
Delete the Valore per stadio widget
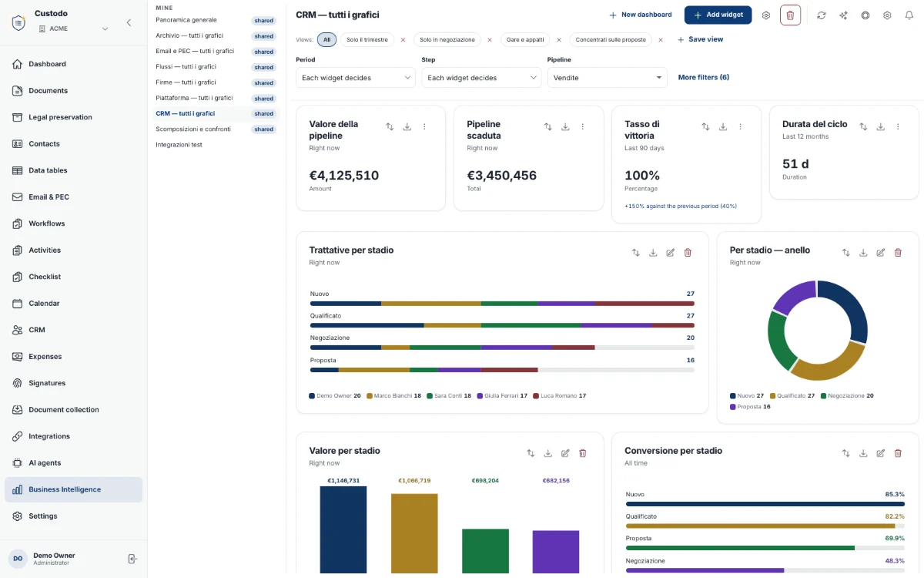click(x=583, y=453)
